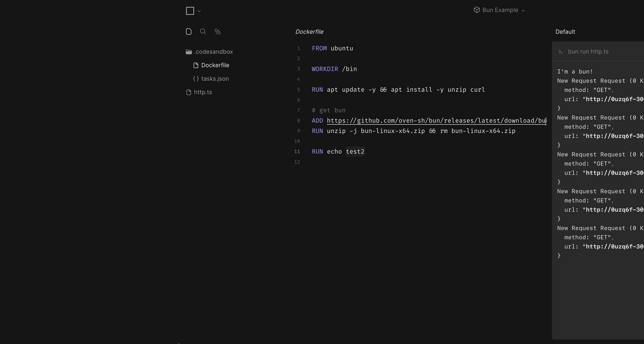Select the search icon in the sidebar
This screenshot has height=344, width=644.
click(203, 31)
